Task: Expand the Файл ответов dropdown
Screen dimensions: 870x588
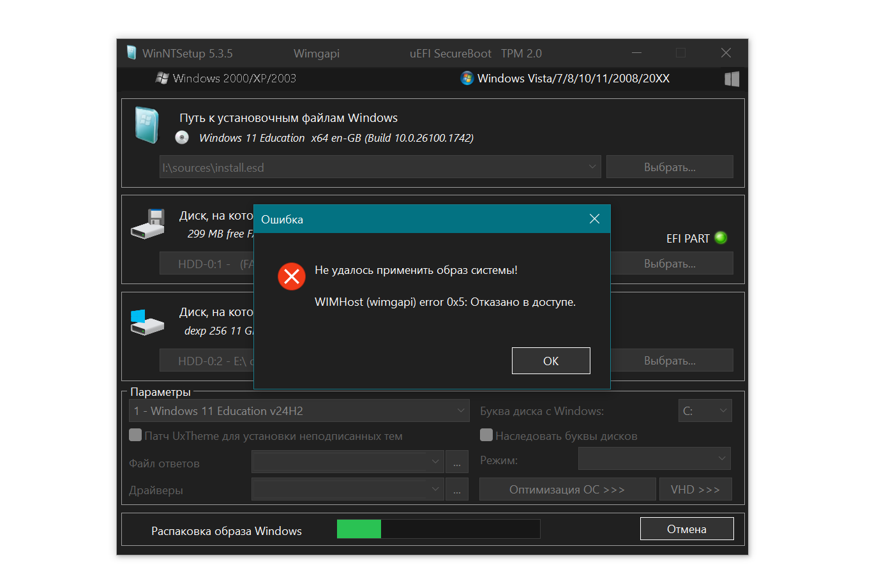Action: [x=347, y=462]
